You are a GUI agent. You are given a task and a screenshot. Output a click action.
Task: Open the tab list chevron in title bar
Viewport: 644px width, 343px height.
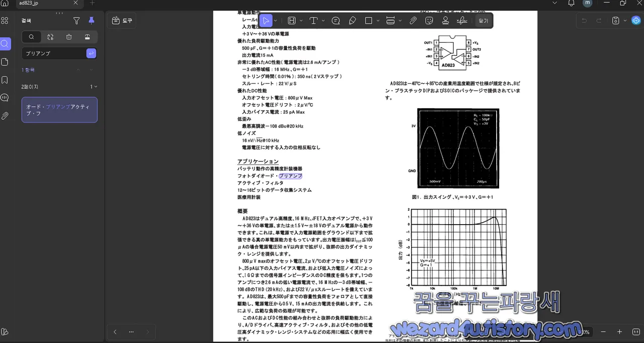point(555,3)
